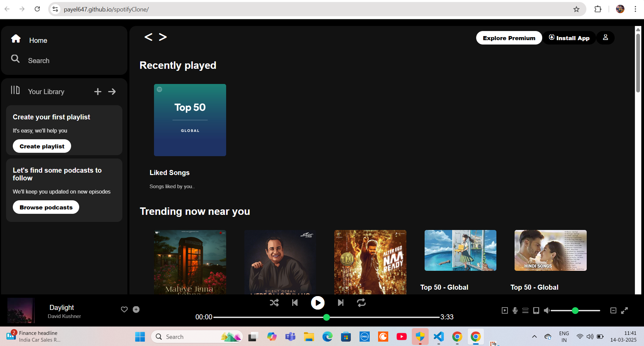The height and width of the screenshot is (346, 644).
Task: Enter fullscreen with the expand arrows icon
Action: 624,311
